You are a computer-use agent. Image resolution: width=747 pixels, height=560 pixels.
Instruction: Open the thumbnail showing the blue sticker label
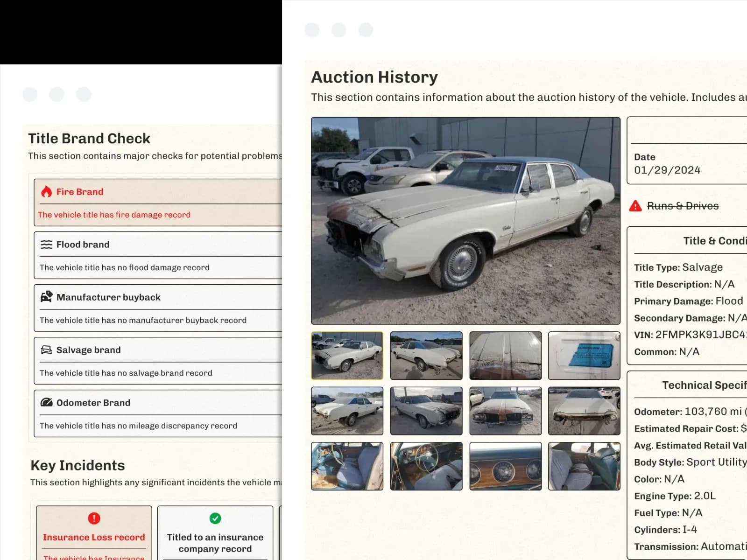tap(584, 356)
